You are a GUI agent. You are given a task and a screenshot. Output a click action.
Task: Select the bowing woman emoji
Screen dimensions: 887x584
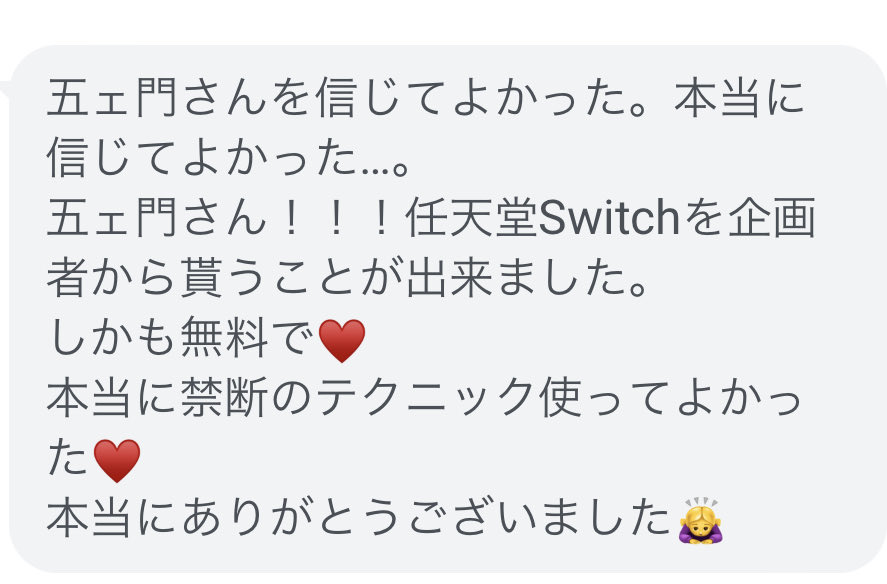(701, 521)
